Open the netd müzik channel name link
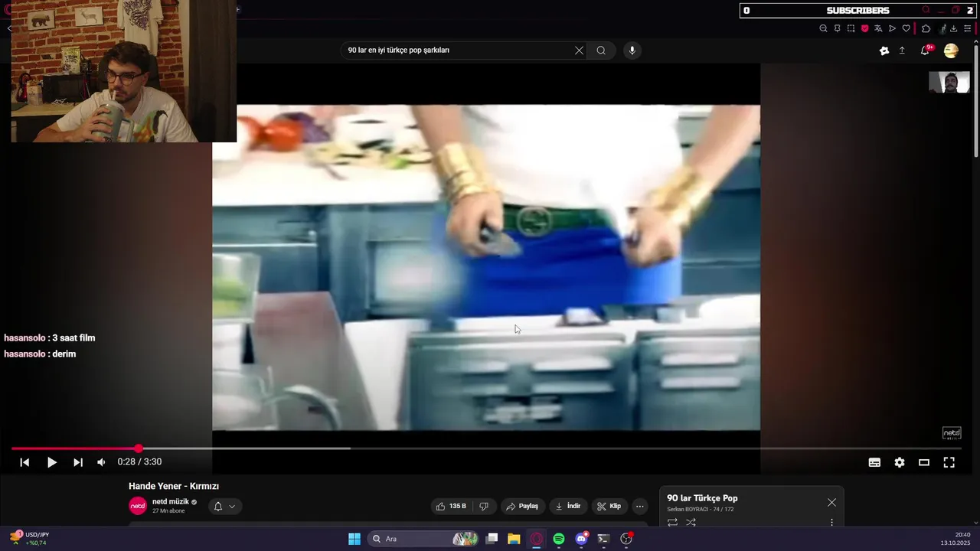 coord(170,502)
